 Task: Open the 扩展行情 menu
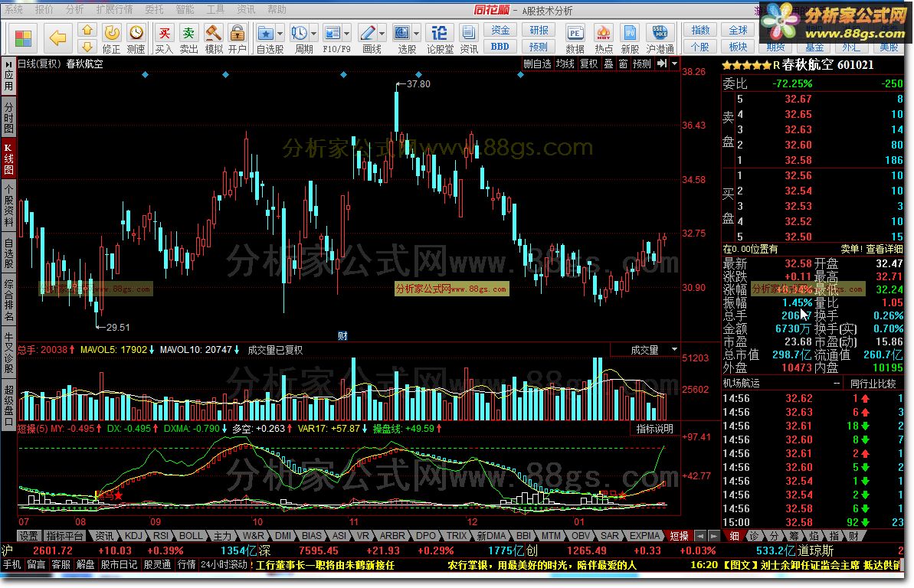[x=114, y=9]
